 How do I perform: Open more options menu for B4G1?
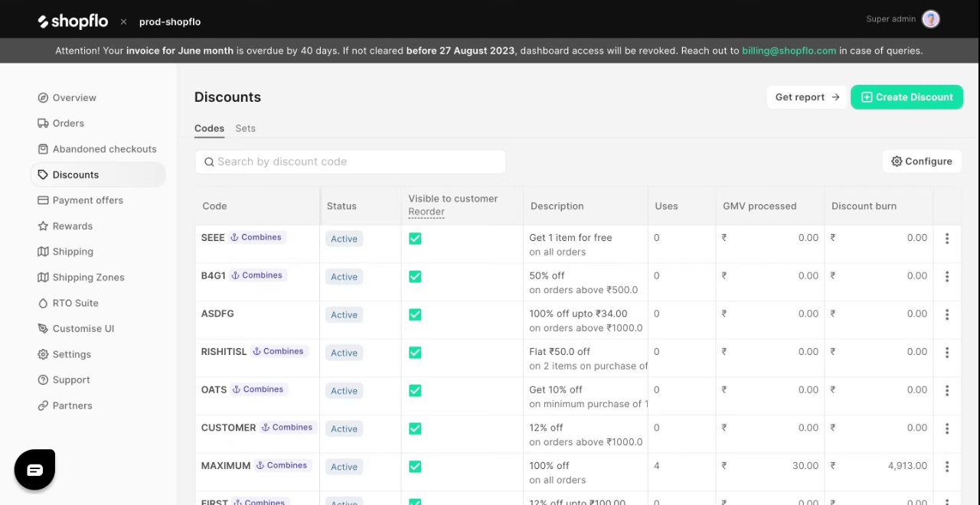(x=947, y=276)
